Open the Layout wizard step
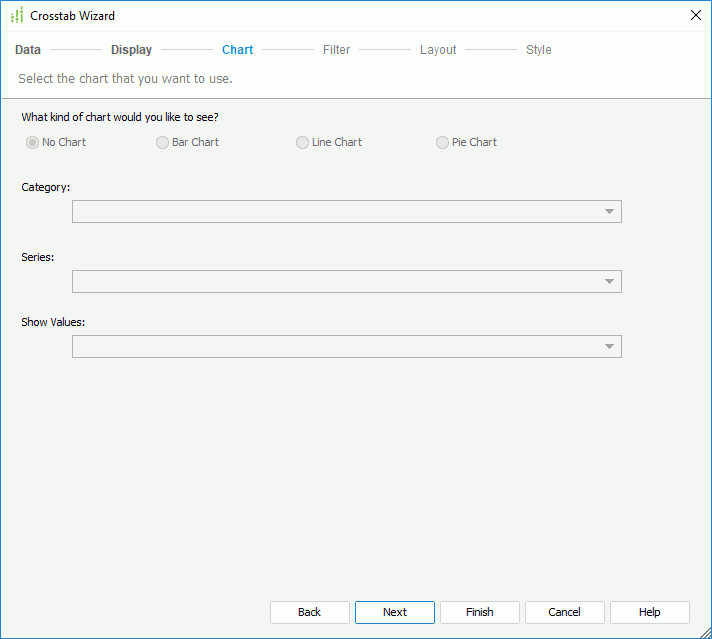Viewport: 712px width, 639px height. 438,50
